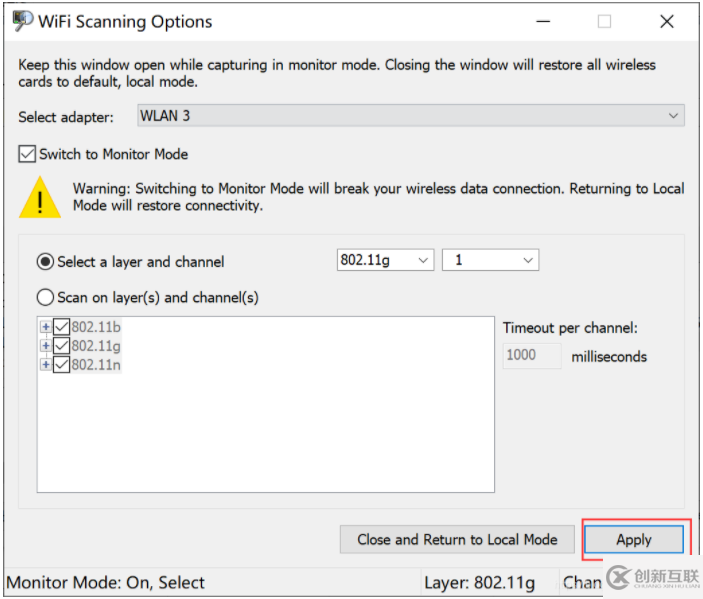The image size is (703, 599).
Task: Toggle the 802.11b checkbox in tree
Action: tap(61, 327)
